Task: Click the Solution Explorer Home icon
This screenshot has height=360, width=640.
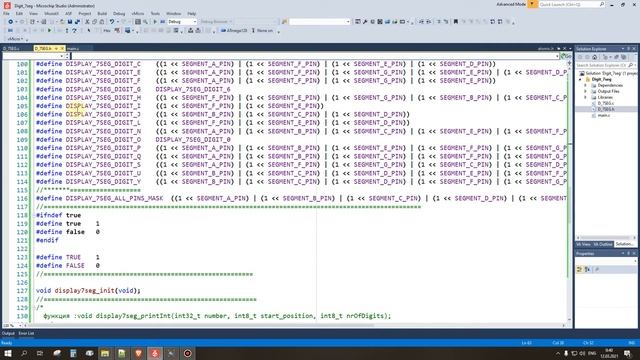Action: (595, 57)
